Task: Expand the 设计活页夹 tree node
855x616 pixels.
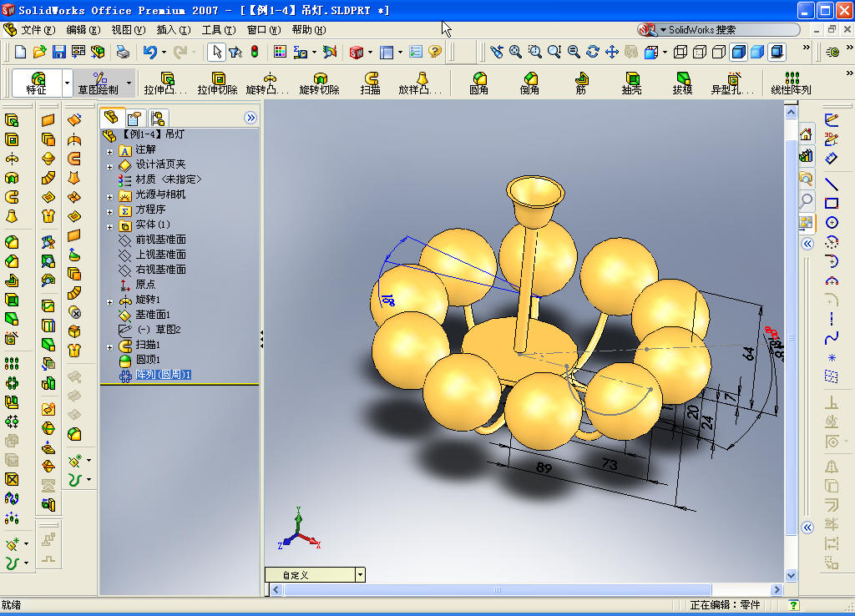Action: click(109, 167)
